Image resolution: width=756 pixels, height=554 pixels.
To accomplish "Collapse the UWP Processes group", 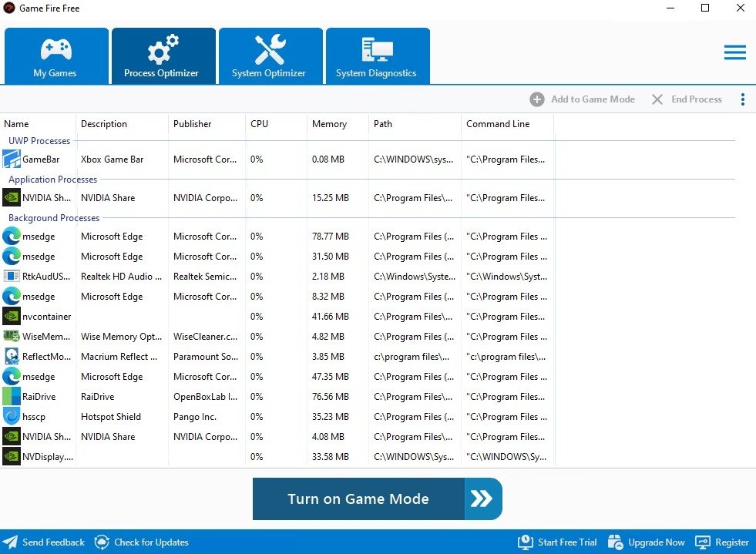I will tap(39, 141).
